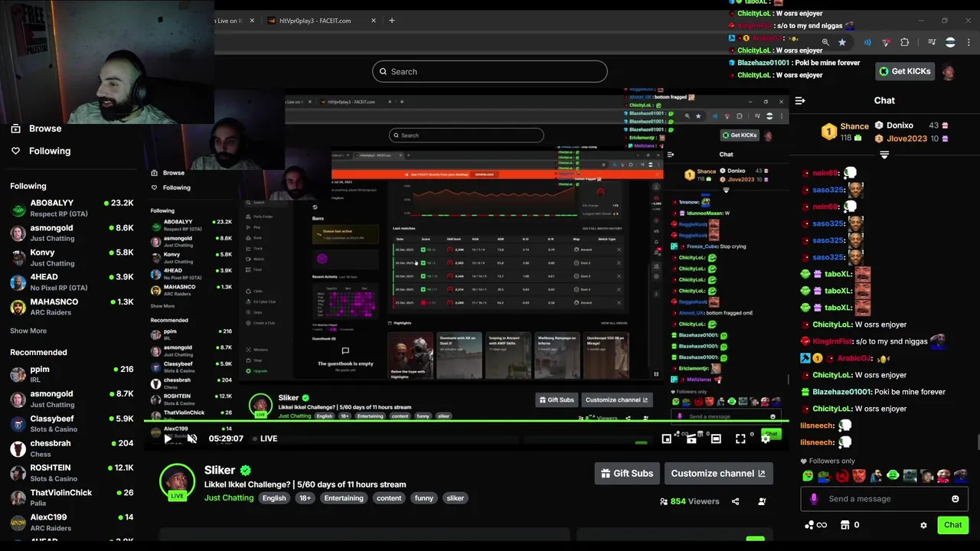This screenshot has width=980, height=551.
Task: Open the browser extensions puzzle icon
Action: coord(904,42)
